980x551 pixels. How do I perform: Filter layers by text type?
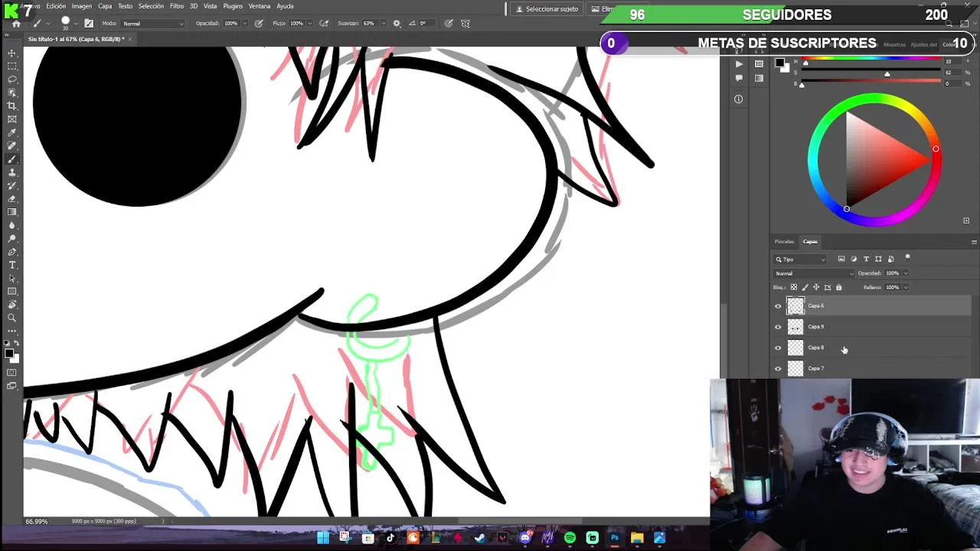coord(866,259)
